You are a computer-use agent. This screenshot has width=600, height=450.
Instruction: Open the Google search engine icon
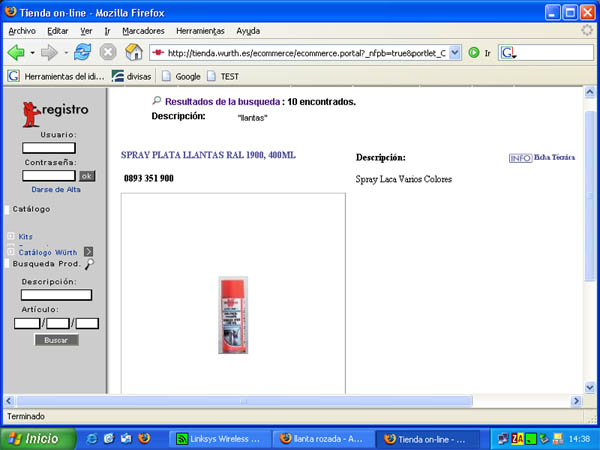pyautogui.click(x=508, y=53)
